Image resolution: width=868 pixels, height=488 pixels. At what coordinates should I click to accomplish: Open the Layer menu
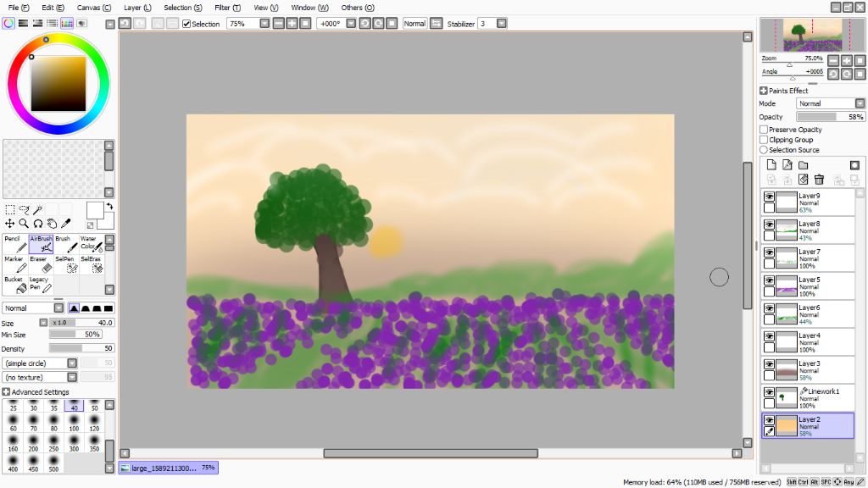pos(137,7)
